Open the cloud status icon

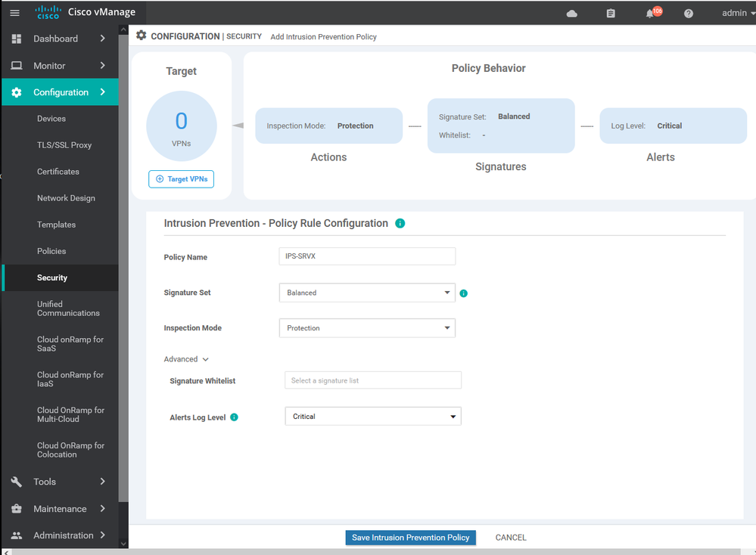click(x=572, y=14)
